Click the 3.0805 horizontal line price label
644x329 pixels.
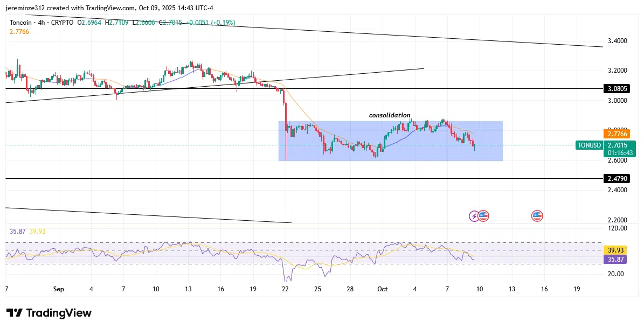(x=614, y=89)
